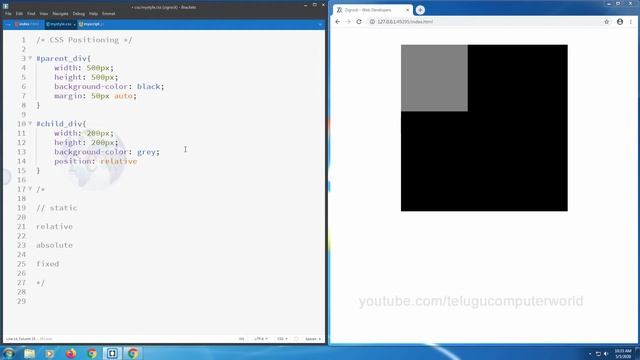Open Windows Media Player from taskbar
The height and width of the screenshot is (360, 640).
point(50,353)
